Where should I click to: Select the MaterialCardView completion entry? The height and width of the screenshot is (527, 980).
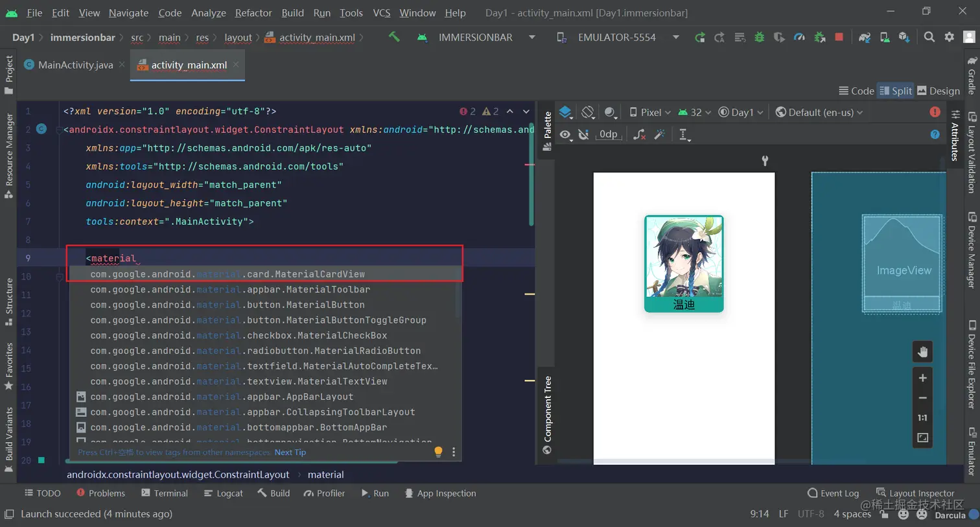tap(266, 274)
